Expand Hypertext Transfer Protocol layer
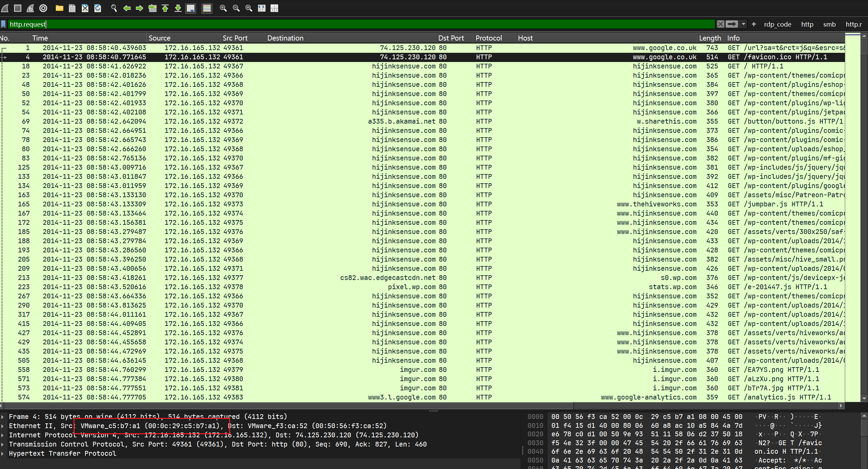The image size is (868, 469). point(3,453)
